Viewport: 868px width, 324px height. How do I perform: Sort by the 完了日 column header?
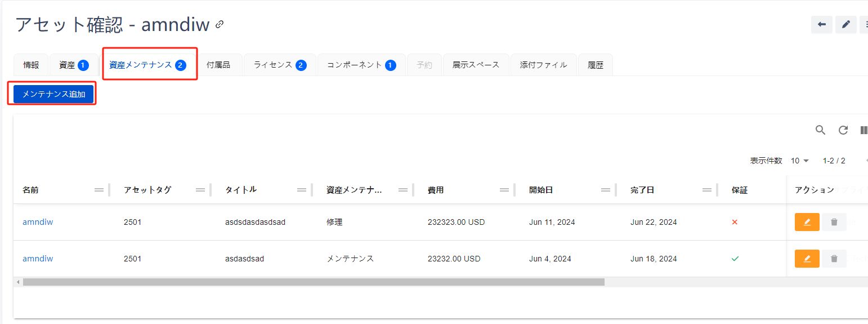coord(642,190)
